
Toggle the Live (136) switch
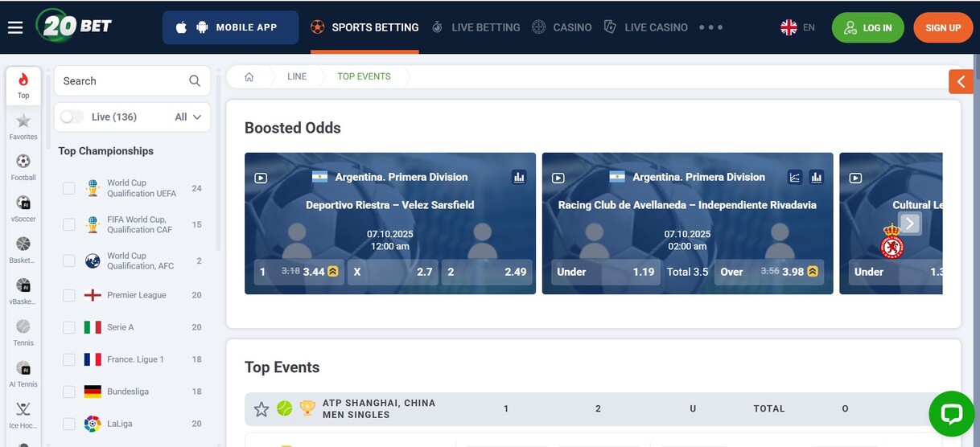click(72, 117)
